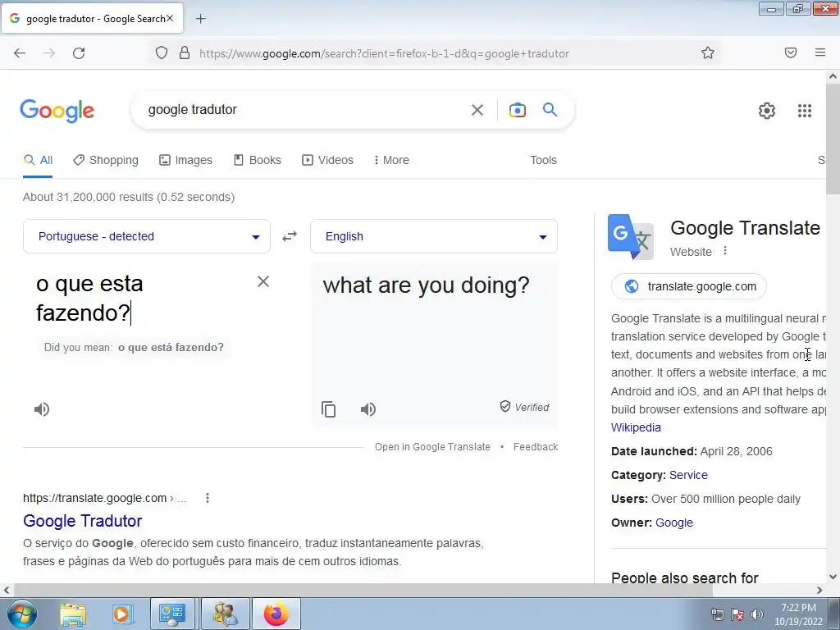
Task: Open the search Tools option
Action: pos(543,160)
